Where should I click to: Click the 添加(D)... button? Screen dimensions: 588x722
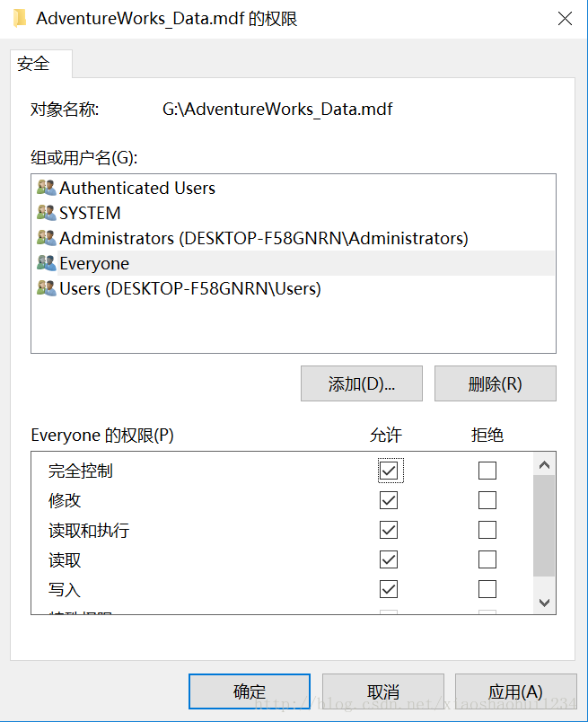pos(362,383)
